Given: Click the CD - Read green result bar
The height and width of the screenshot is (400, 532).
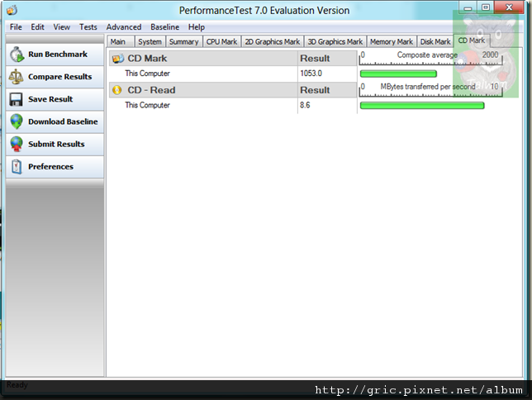Looking at the screenshot, I should (x=422, y=106).
